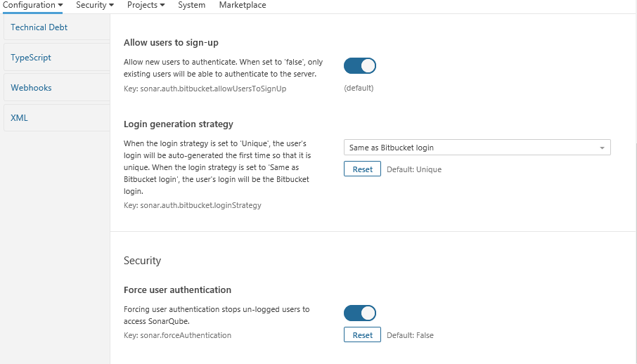Image resolution: width=637 pixels, height=364 pixels.
Task: Reset the Force user authentication setting
Action: [362, 335]
